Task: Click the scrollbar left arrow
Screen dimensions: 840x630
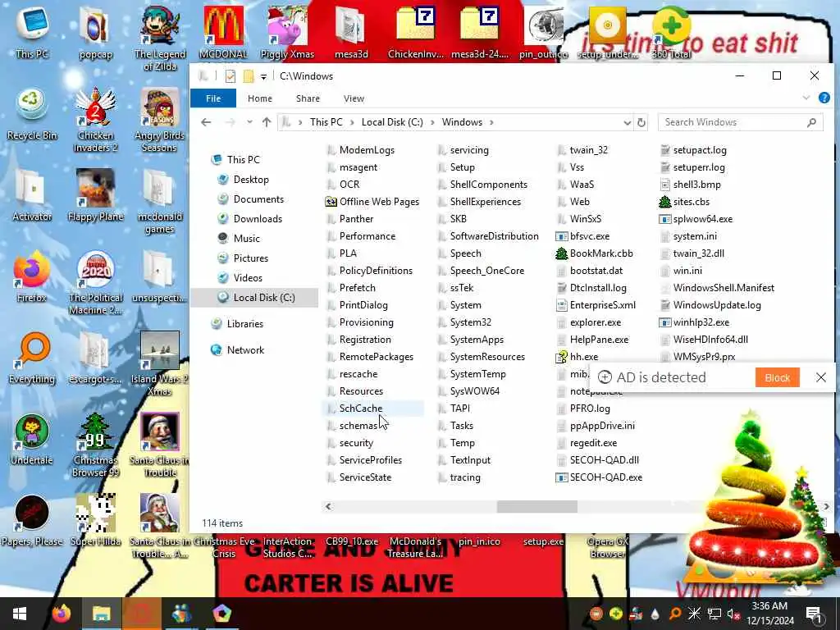Action: click(x=328, y=506)
